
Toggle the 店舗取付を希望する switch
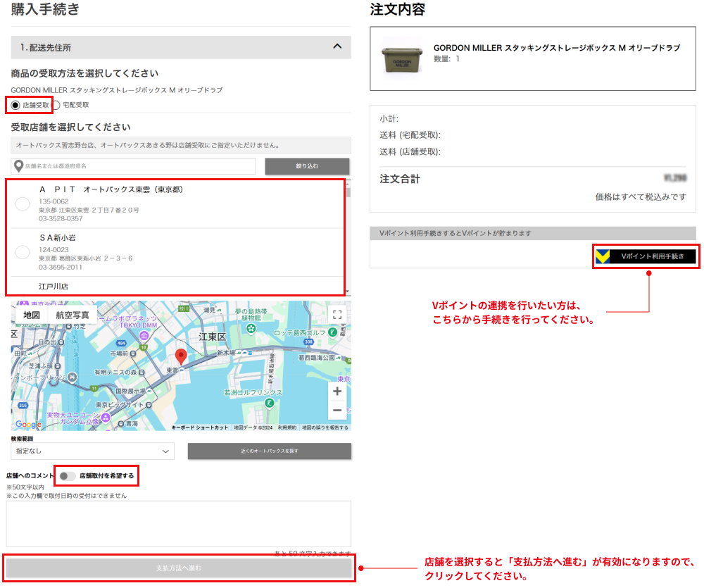point(68,476)
